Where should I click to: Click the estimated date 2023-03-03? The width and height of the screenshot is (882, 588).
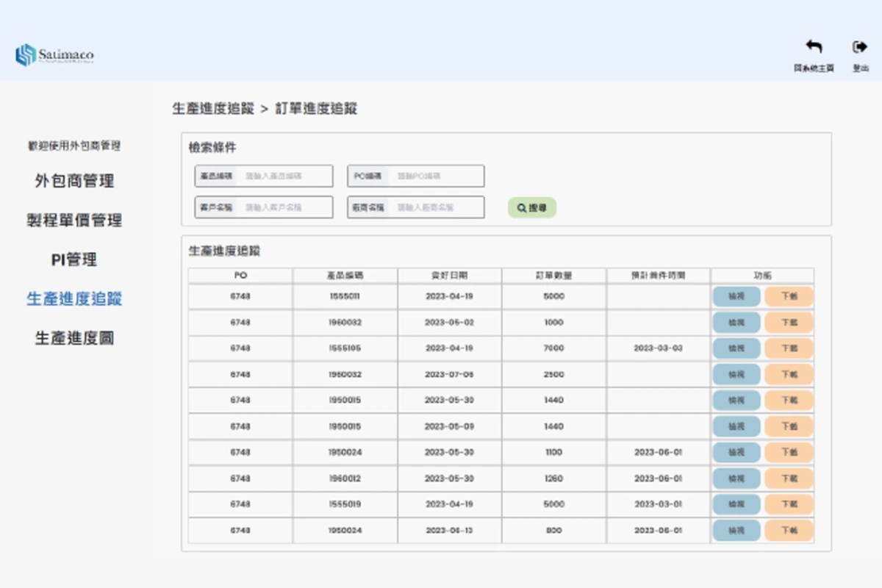coord(658,348)
